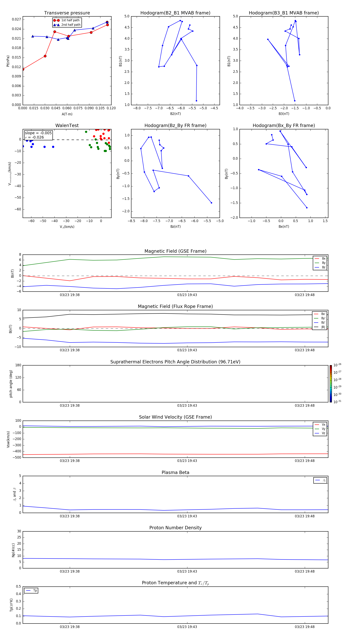The width and height of the screenshot is (351, 644).
Task: Click the "Bz(nT)" x-axis label
Action: click(175, 227)
